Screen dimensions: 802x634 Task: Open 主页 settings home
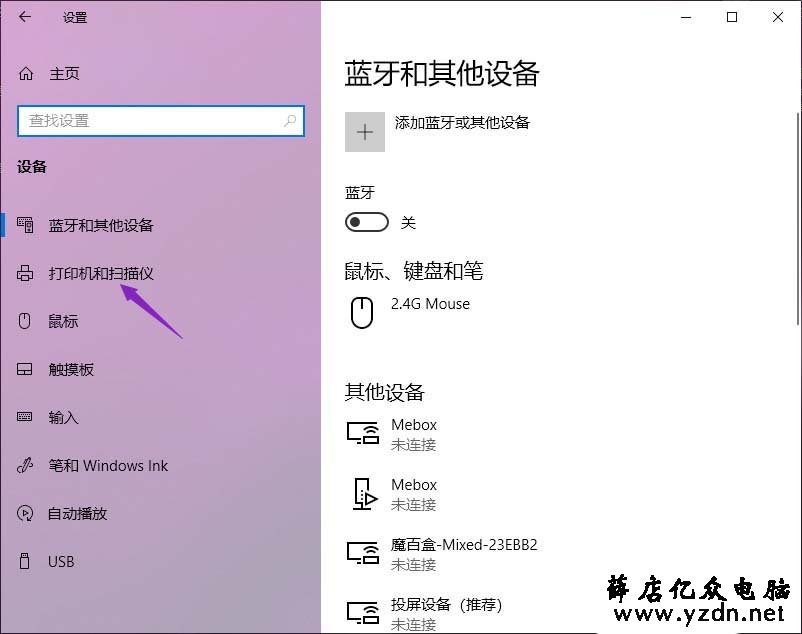coord(64,74)
